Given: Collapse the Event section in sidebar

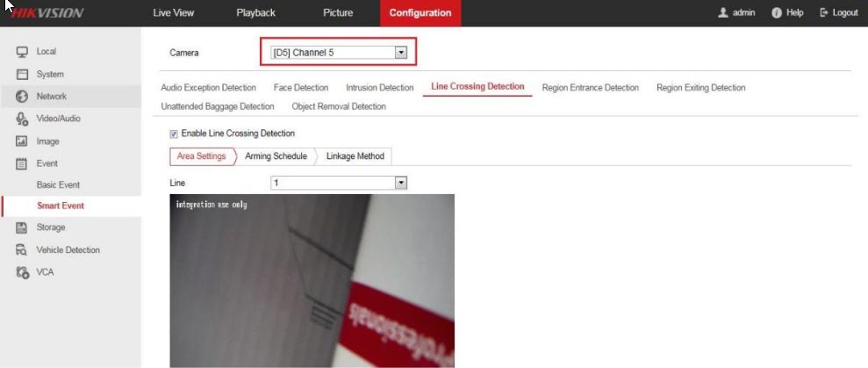Looking at the screenshot, I should [47, 163].
